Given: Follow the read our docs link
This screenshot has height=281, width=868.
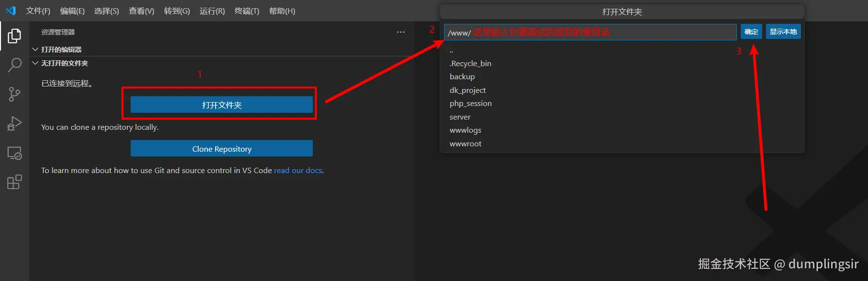Looking at the screenshot, I should pos(298,170).
